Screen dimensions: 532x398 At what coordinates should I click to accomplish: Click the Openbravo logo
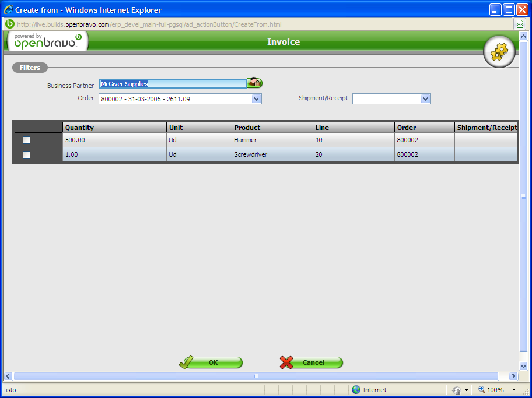point(48,41)
